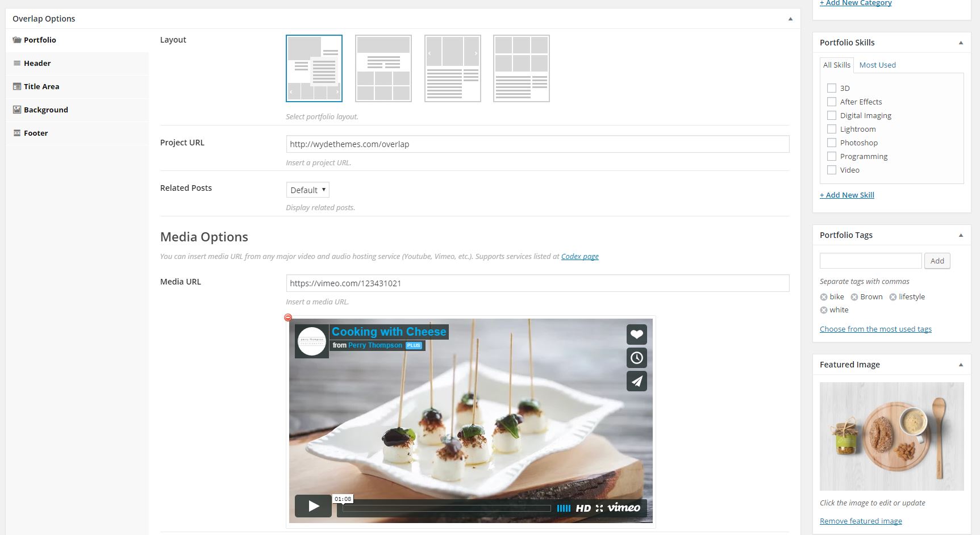Click the Add tag button
This screenshot has height=535, width=980.
click(x=937, y=261)
